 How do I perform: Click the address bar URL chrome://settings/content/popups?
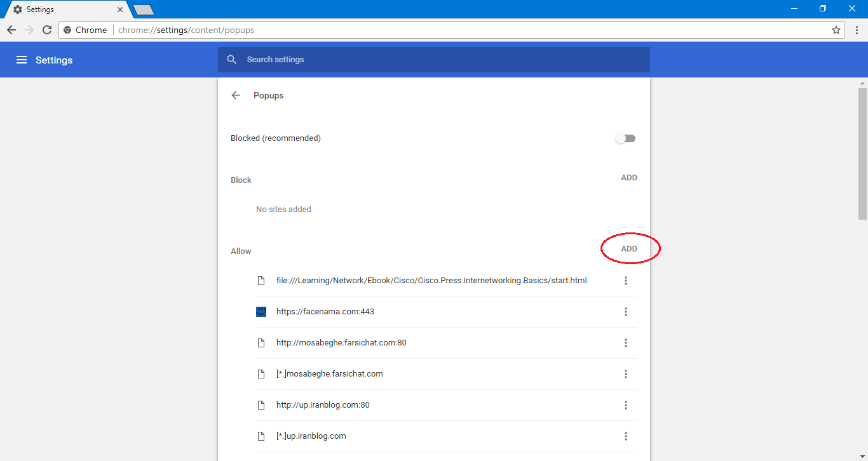pyautogui.click(x=186, y=30)
